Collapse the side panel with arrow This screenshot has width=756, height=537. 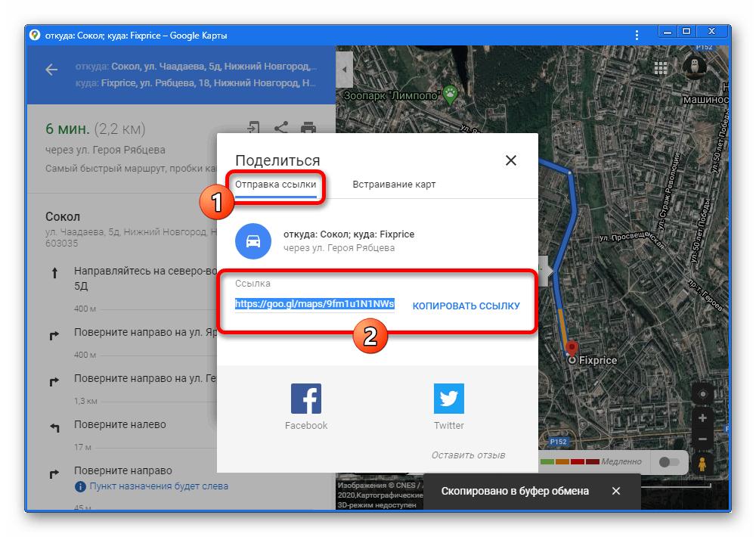pos(344,69)
